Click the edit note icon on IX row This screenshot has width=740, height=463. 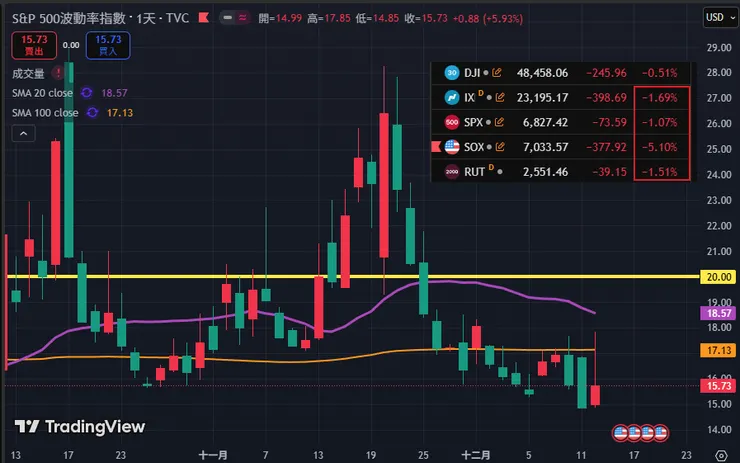point(500,97)
